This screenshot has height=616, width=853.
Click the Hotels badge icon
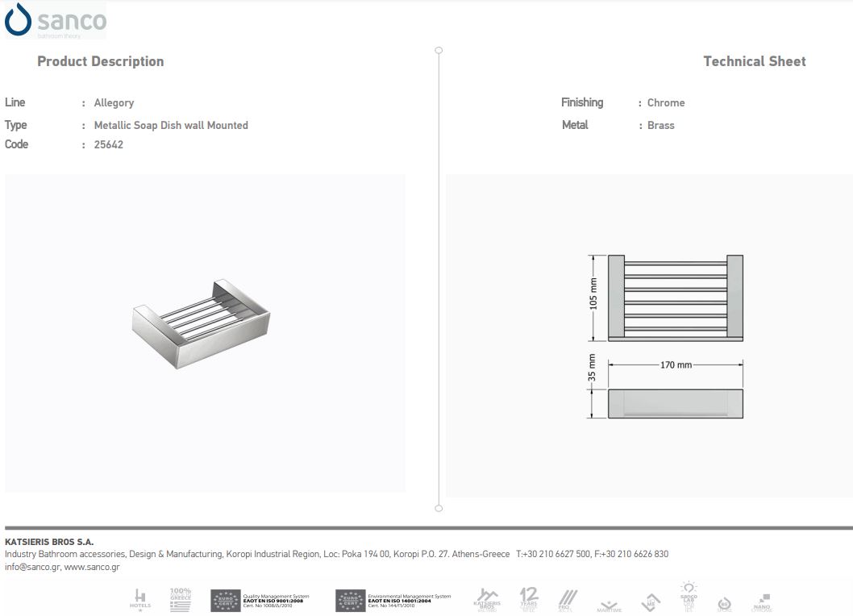[140, 599]
